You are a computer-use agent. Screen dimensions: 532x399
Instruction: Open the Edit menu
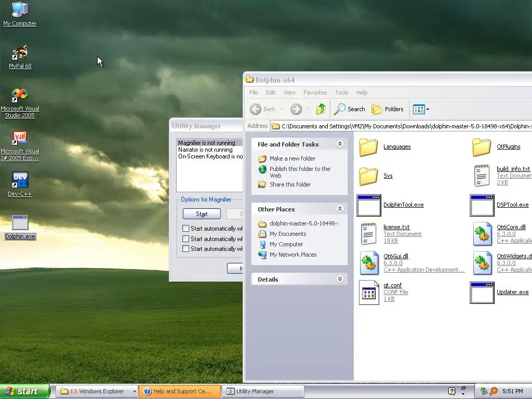point(270,92)
